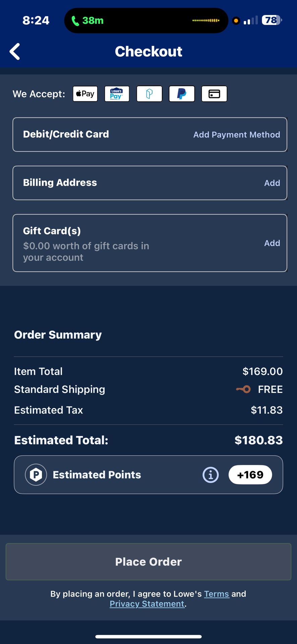Select the third accepted payment icon
Image resolution: width=297 pixels, height=644 pixels.
pos(150,94)
